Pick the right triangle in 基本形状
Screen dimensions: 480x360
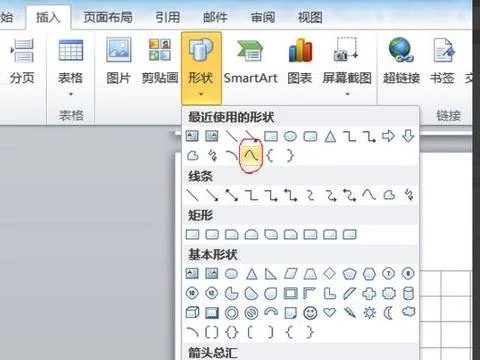[x=271, y=274]
